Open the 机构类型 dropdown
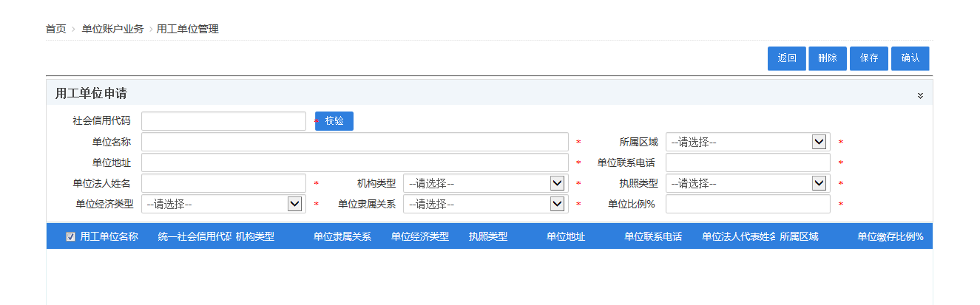 [485, 183]
